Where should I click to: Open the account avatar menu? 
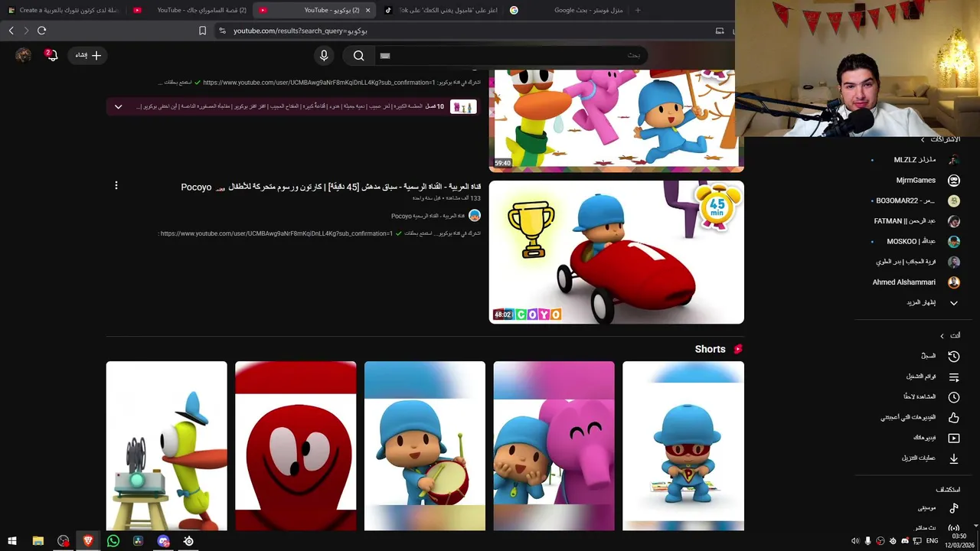coord(23,55)
